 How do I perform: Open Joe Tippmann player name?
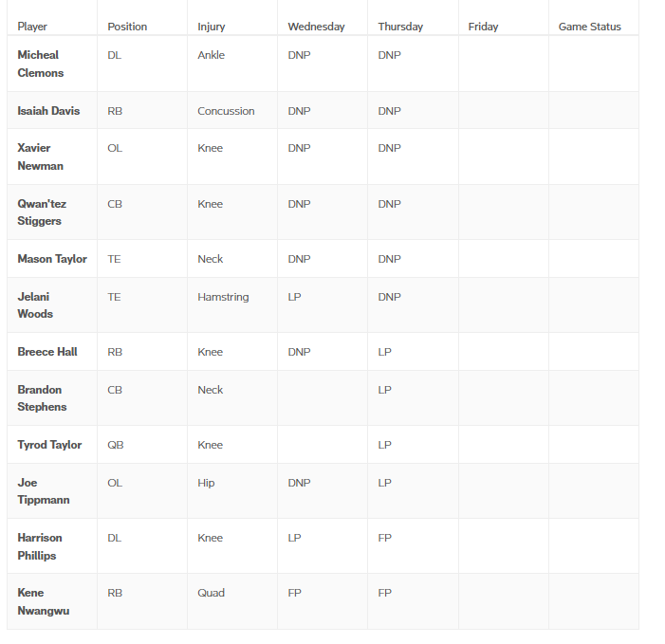tap(44, 491)
